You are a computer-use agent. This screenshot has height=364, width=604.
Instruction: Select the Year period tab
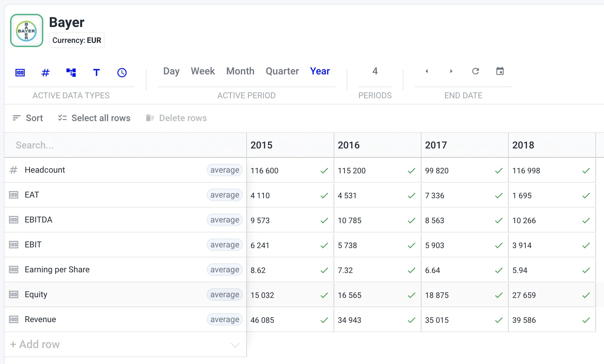(320, 71)
